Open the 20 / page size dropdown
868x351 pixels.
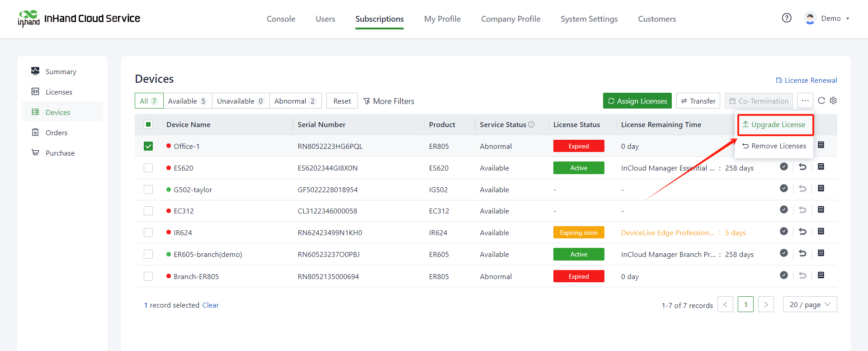coord(810,304)
